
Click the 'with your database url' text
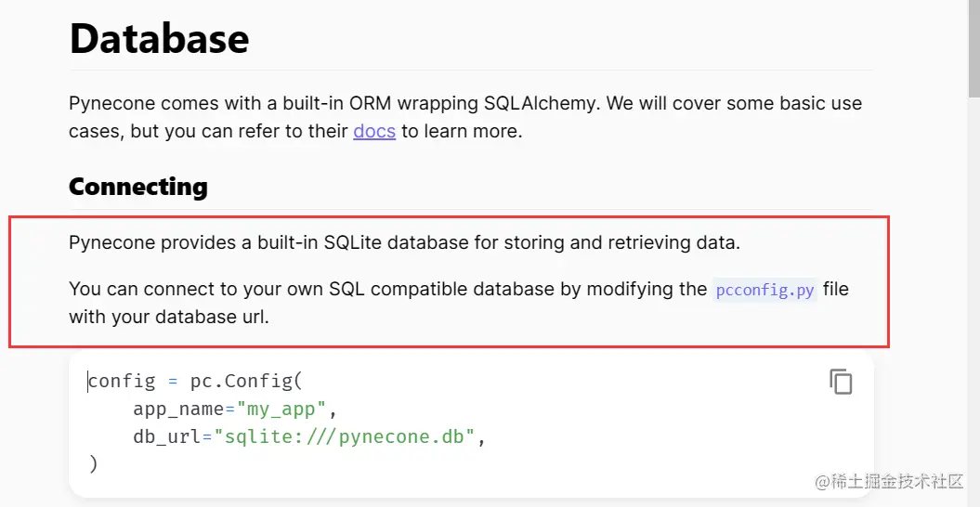pyautogui.click(x=169, y=317)
